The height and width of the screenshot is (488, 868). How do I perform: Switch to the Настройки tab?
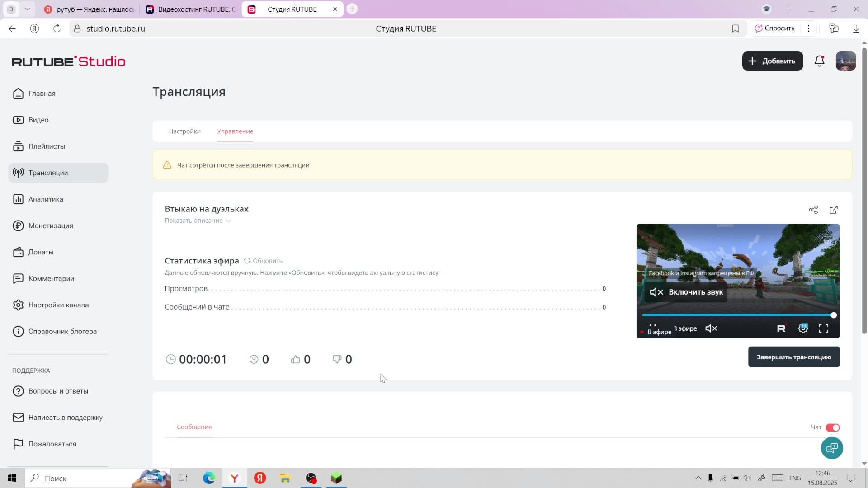point(184,131)
